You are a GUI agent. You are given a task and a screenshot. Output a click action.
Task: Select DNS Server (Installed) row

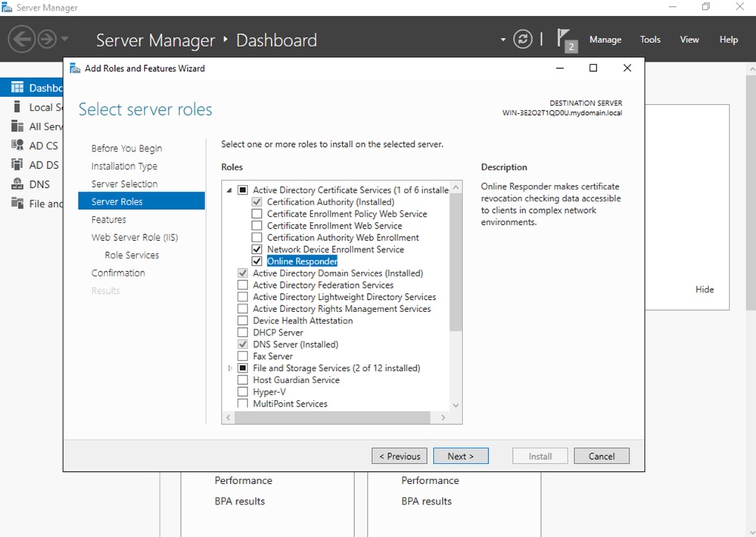tap(296, 345)
